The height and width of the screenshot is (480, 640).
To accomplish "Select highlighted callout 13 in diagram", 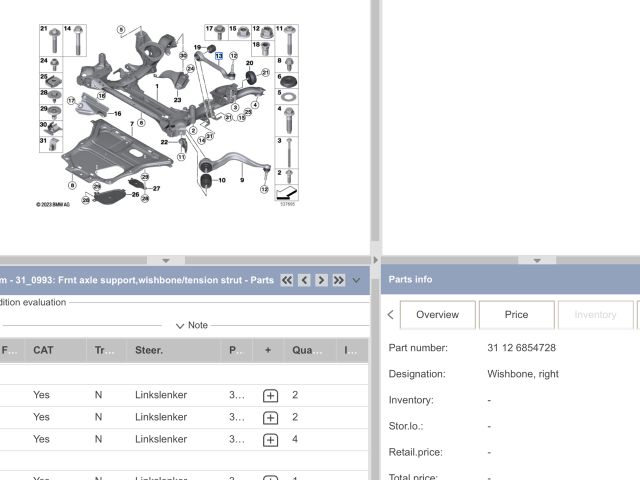I will coord(219,57).
